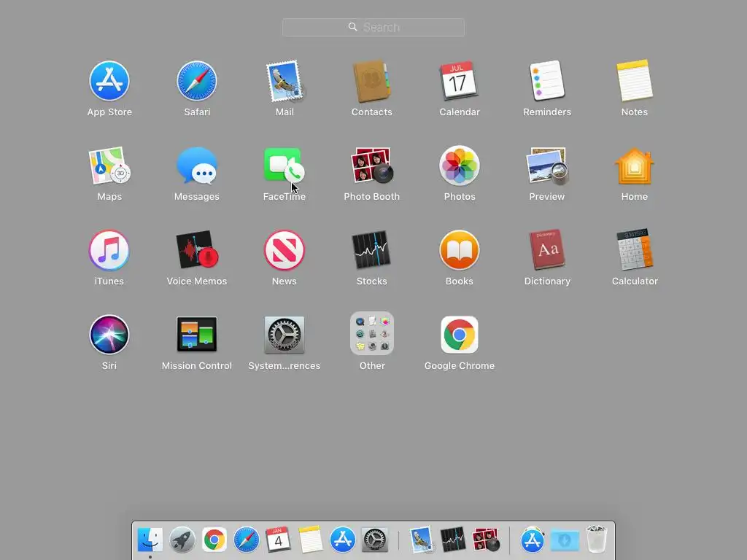Open the Mail stamp icon in Dock
The image size is (747, 560).
pyautogui.click(x=422, y=540)
